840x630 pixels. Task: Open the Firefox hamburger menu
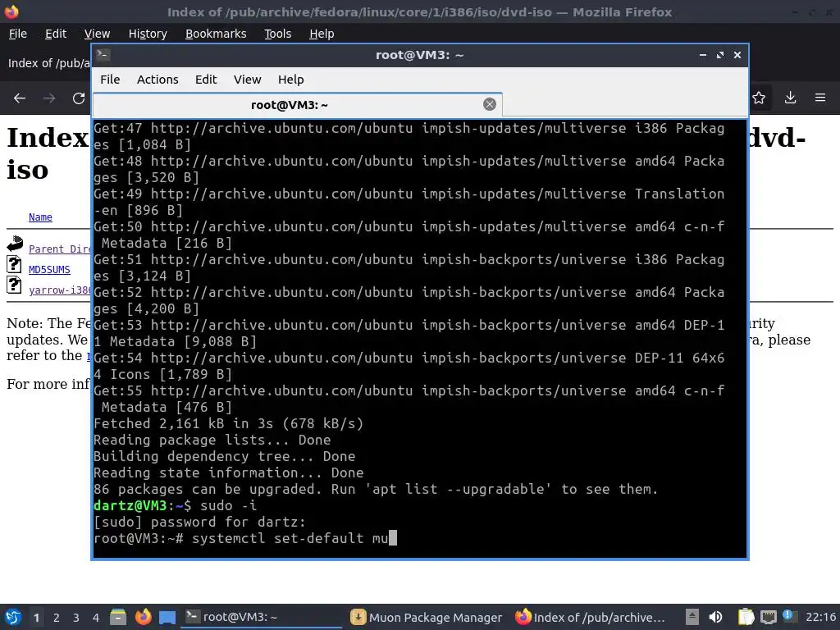[x=820, y=98]
